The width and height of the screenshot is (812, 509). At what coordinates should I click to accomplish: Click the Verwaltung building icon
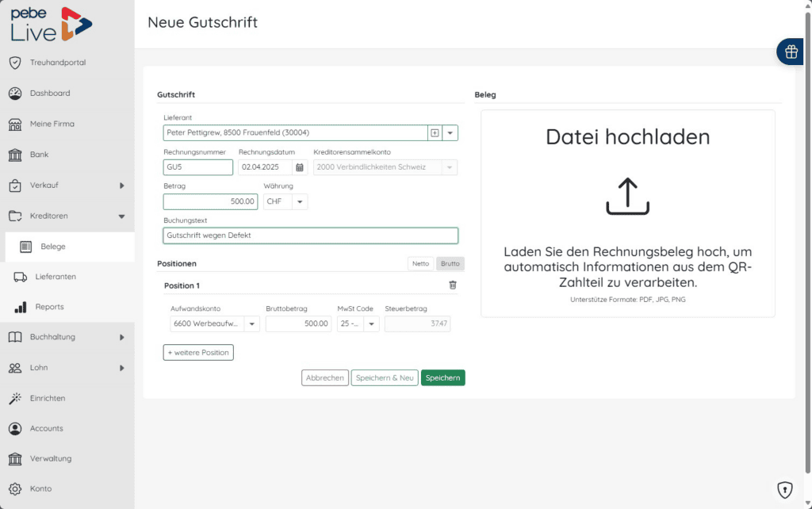coord(15,459)
